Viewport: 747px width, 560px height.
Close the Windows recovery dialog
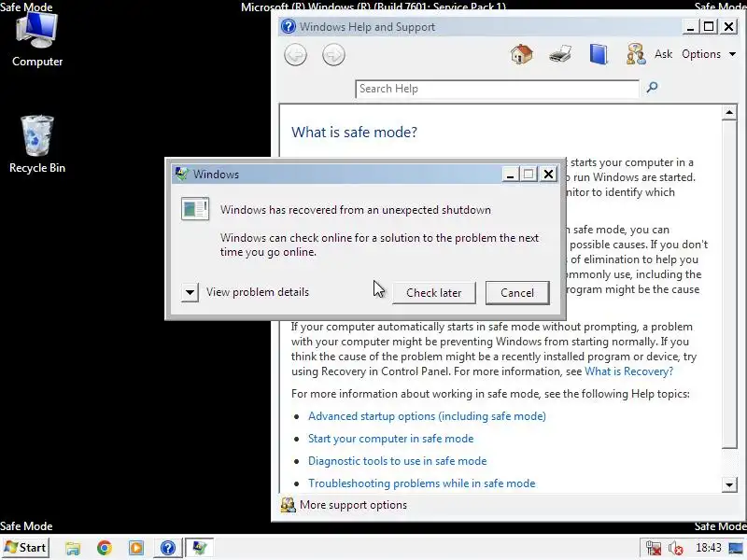(x=548, y=175)
